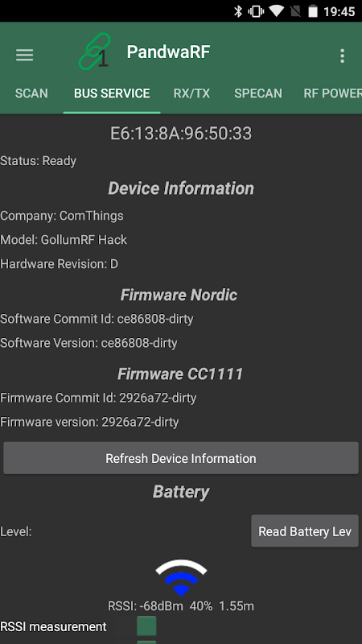The image size is (362, 644).
Task: Switch to the SPECAN tab
Action: pyautogui.click(x=258, y=93)
